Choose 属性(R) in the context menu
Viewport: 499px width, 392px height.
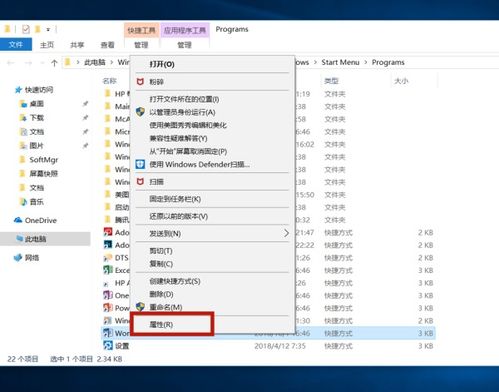(x=161, y=324)
